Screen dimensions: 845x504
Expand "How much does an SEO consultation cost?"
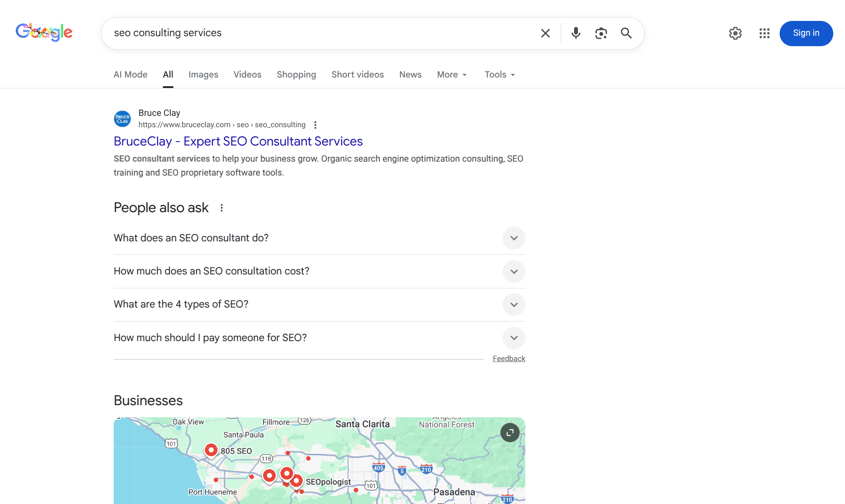click(x=514, y=271)
